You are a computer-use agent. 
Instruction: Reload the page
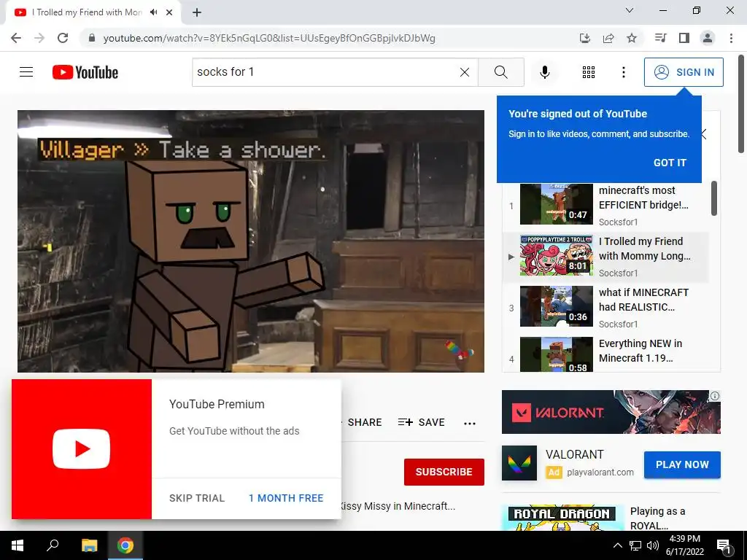(x=63, y=38)
